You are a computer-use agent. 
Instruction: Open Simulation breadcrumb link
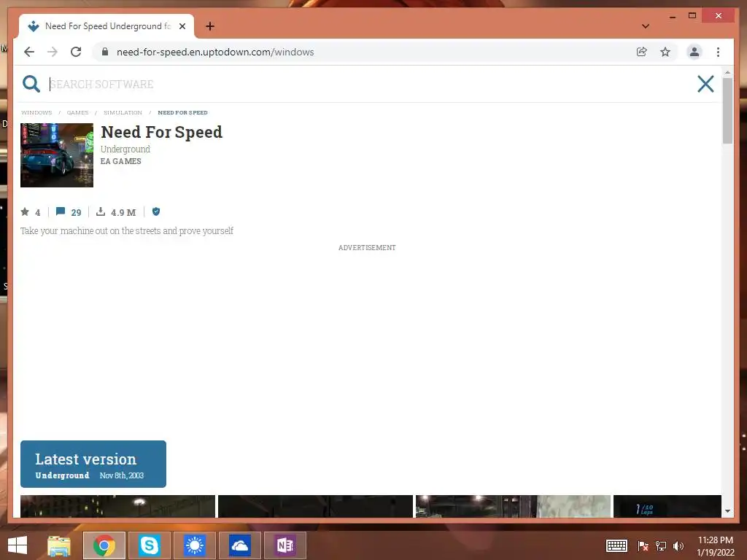(x=123, y=113)
